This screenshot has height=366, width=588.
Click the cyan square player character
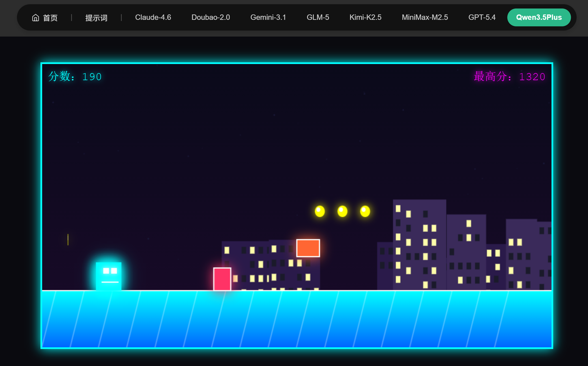pyautogui.click(x=109, y=276)
